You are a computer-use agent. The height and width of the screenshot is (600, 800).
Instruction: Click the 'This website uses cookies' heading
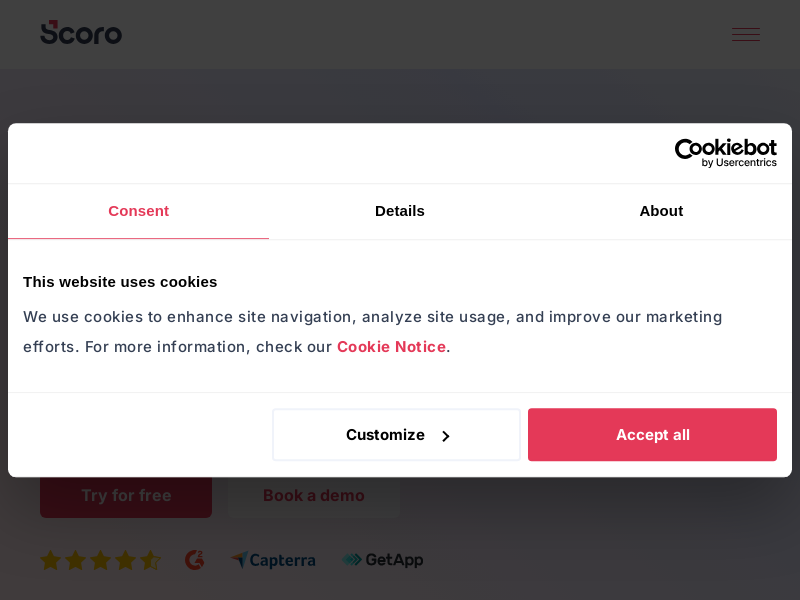(120, 282)
